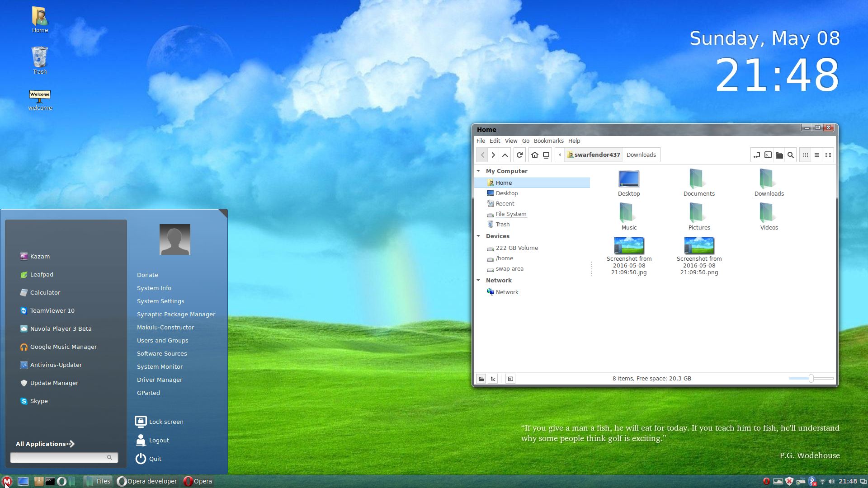Click the computer icon in toolbar

[546, 155]
